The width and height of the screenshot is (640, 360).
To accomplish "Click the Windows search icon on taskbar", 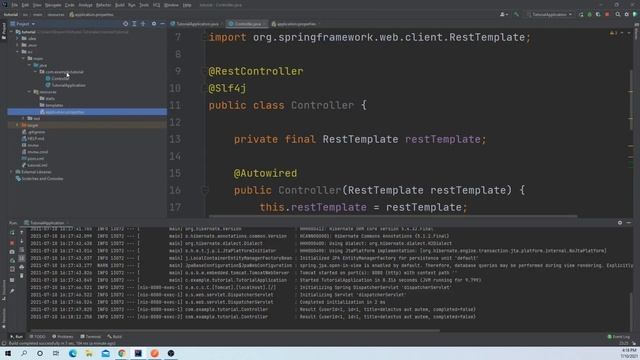I will 24,353.
